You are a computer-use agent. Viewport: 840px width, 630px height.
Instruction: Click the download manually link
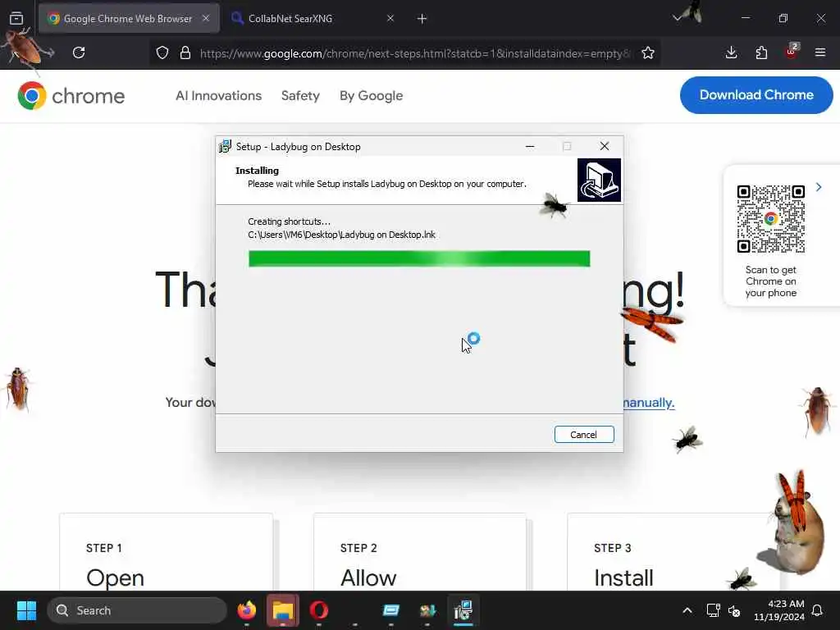click(648, 403)
